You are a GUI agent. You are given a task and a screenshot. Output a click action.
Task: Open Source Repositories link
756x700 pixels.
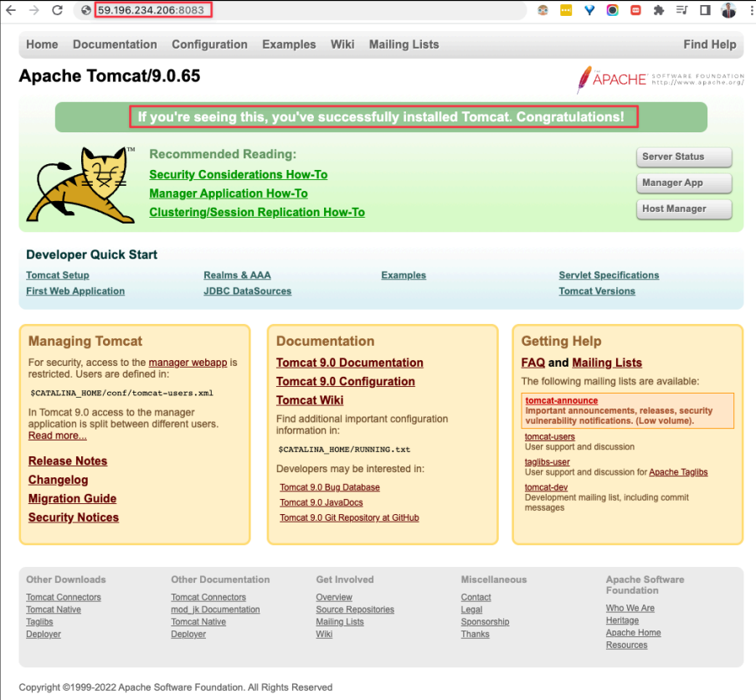pyautogui.click(x=355, y=610)
